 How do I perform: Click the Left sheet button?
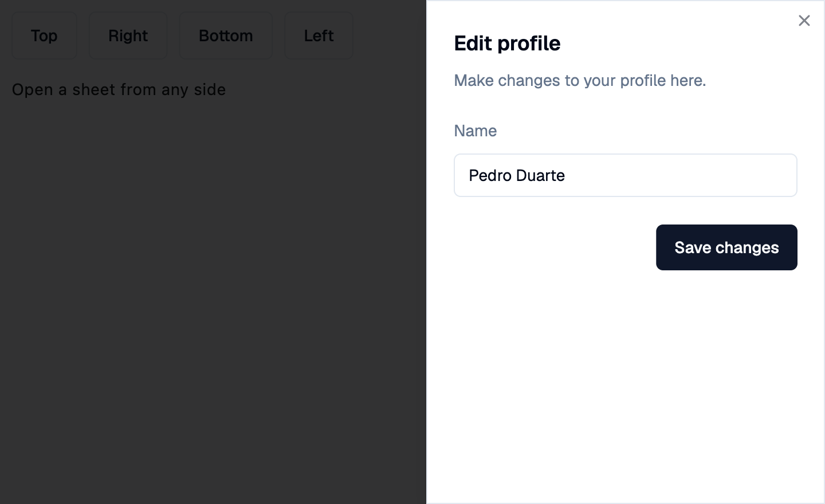click(319, 36)
